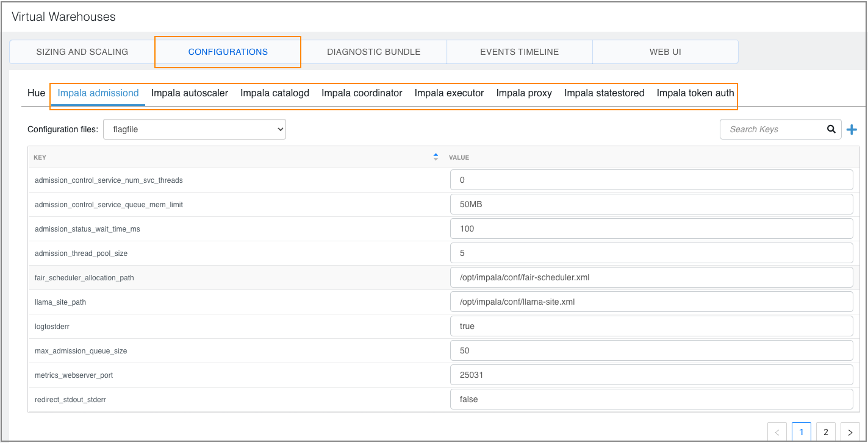
Task: Open the Diagnostic Bundle tab
Action: [x=373, y=52]
